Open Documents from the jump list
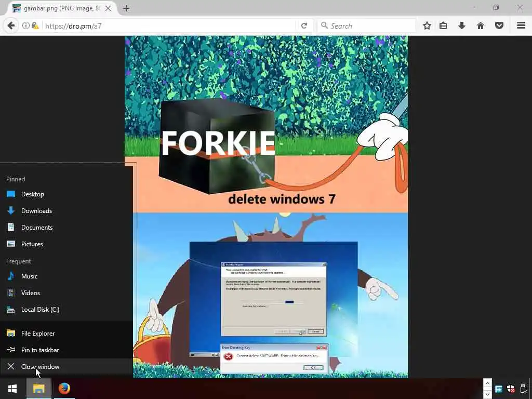Screen dimensions: 532x399 [x=66, y=228]
